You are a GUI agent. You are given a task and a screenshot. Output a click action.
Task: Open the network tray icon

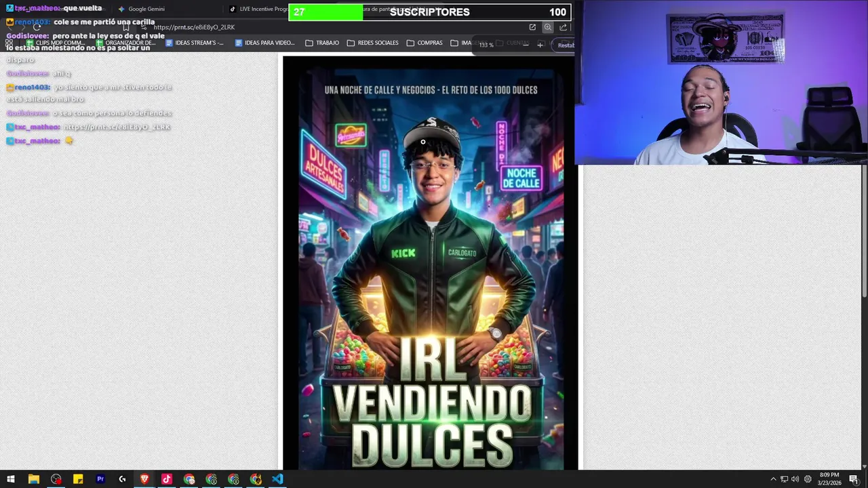784,479
